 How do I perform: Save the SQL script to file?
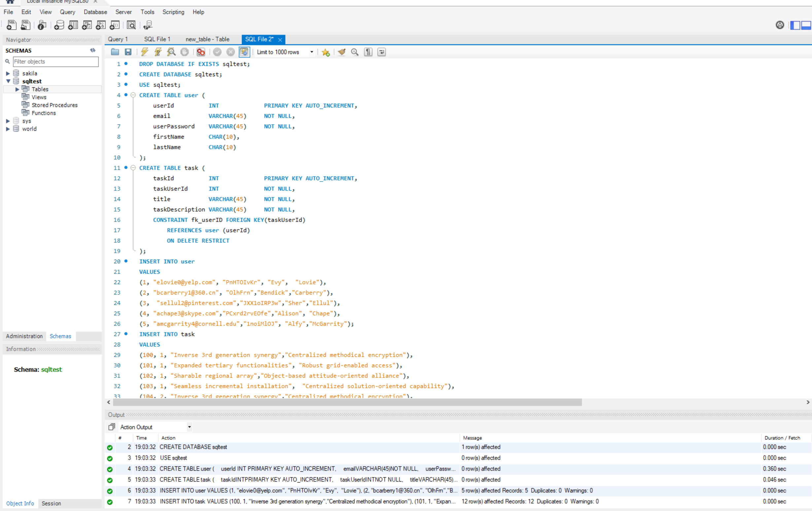click(128, 52)
